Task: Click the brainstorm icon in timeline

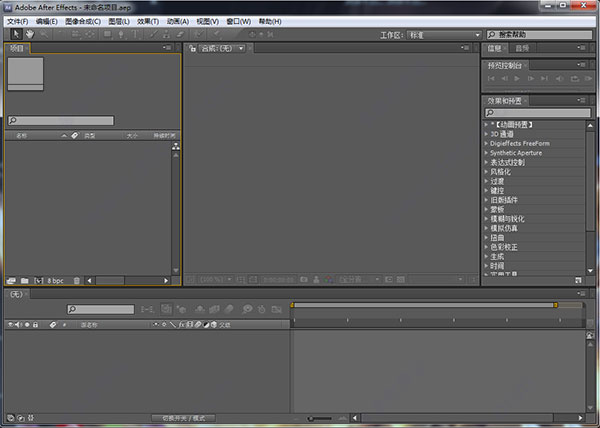Action: (248, 309)
